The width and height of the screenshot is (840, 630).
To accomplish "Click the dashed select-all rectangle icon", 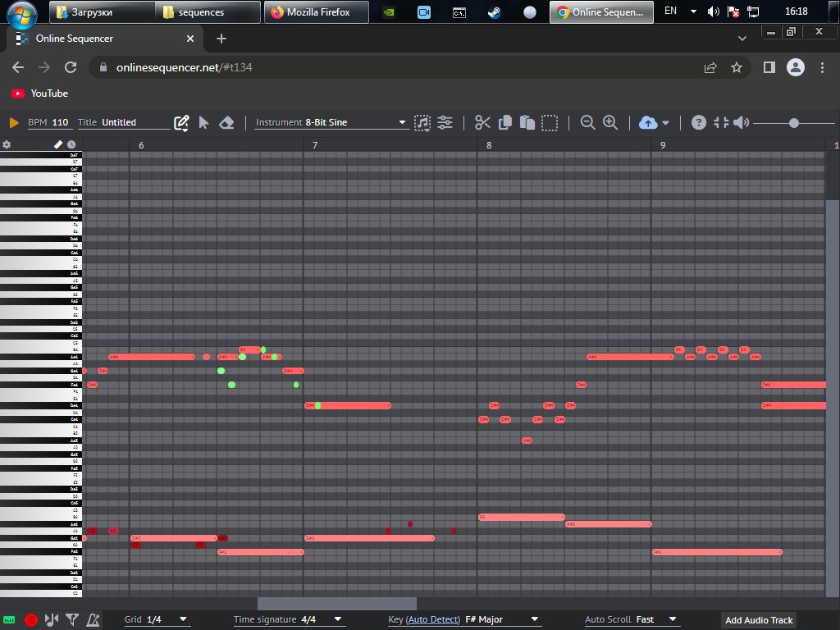I will tap(550, 123).
